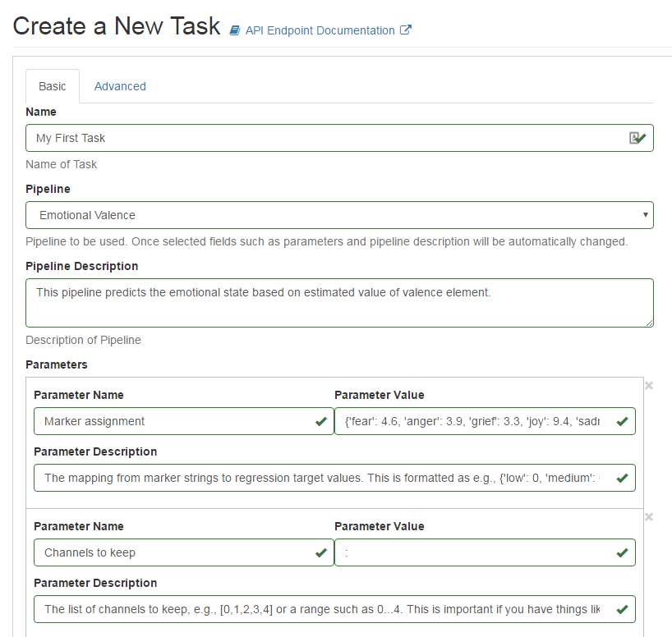
Task: Click the Name of Task help text
Action: click(62, 164)
